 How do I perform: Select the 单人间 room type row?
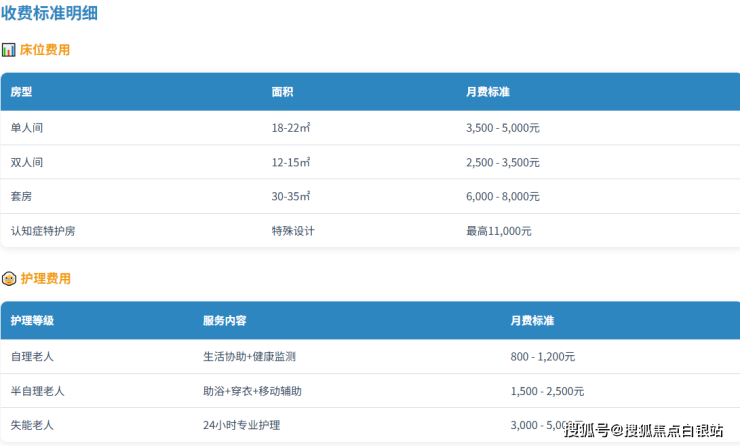27,128
